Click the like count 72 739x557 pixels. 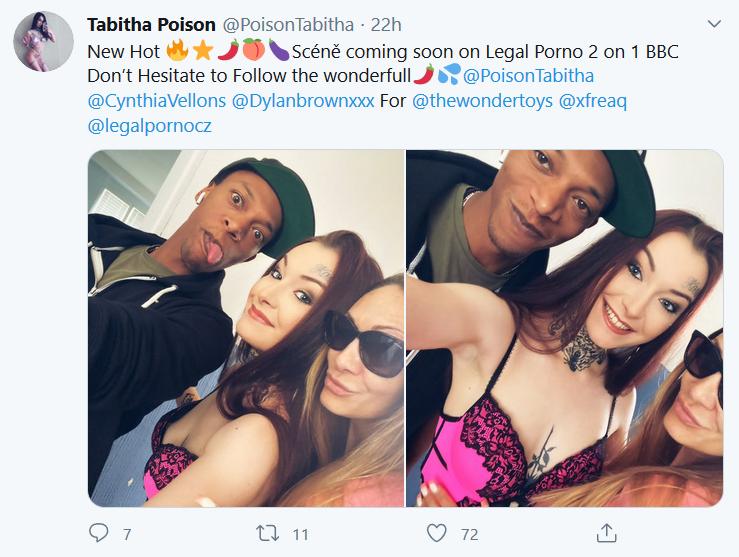point(469,534)
